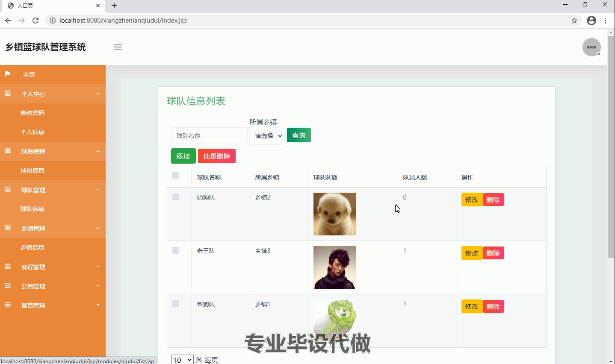Click the 老王队 portrait badge thumbnail
Screen dimensions: 615x364
335,267
